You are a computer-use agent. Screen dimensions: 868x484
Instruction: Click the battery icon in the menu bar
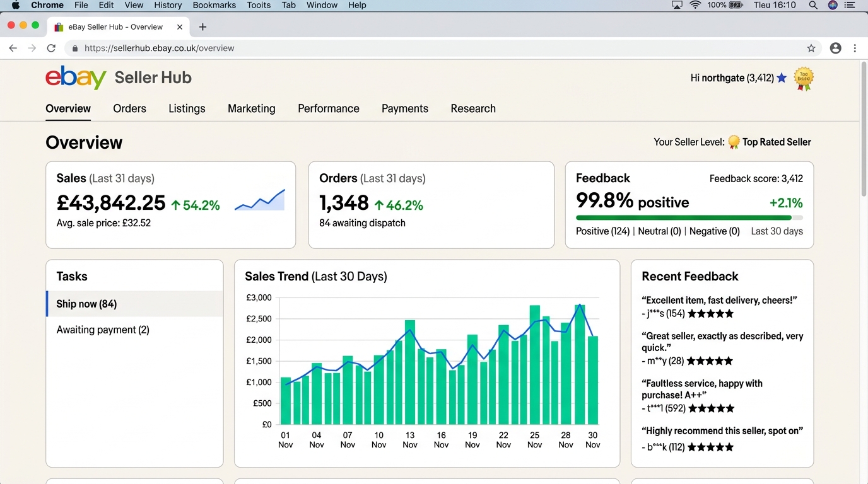736,5
